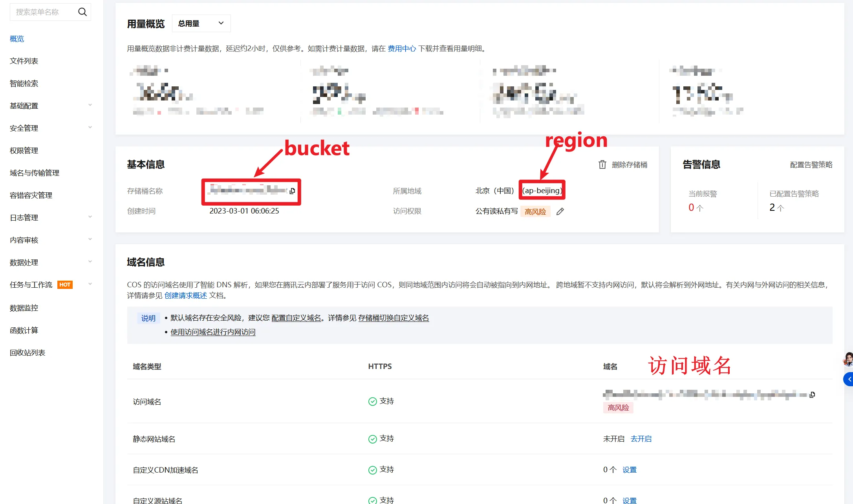This screenshot has height=504, width=853.
Task: Open the 费用中心 link
Action: [x=401, y=48]
